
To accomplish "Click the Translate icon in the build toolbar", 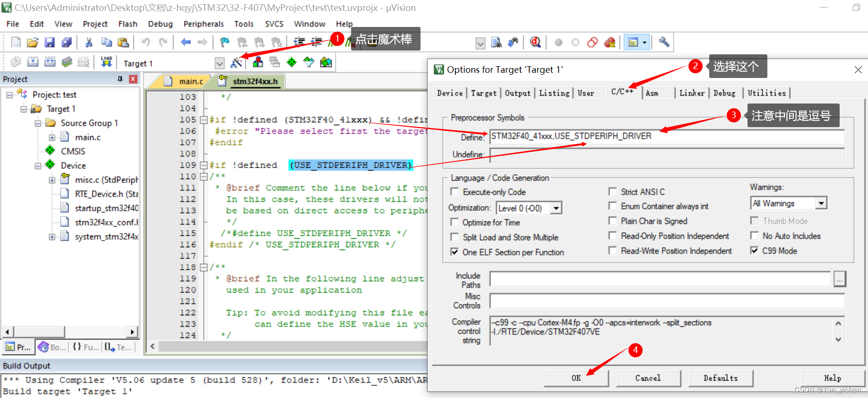I will (x=16, y=62).
